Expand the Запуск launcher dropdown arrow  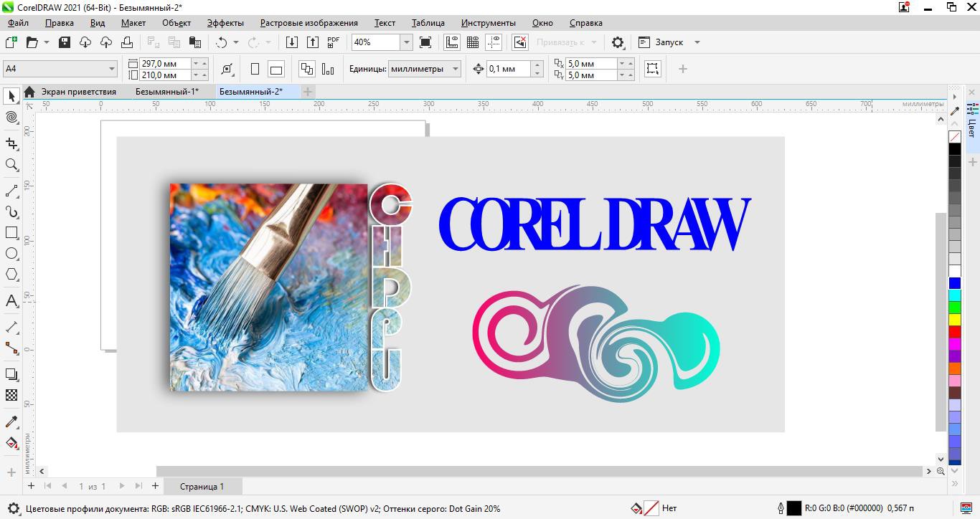(697, 42)
